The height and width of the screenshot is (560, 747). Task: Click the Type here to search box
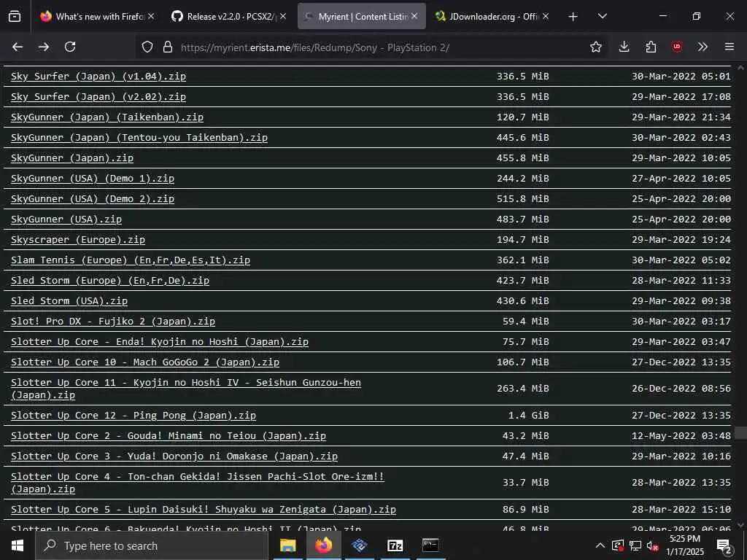[152, 545]
